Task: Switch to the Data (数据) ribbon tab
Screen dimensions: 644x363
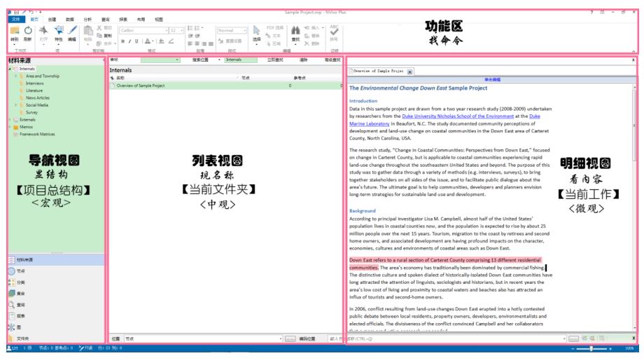Action: point(70,20)
